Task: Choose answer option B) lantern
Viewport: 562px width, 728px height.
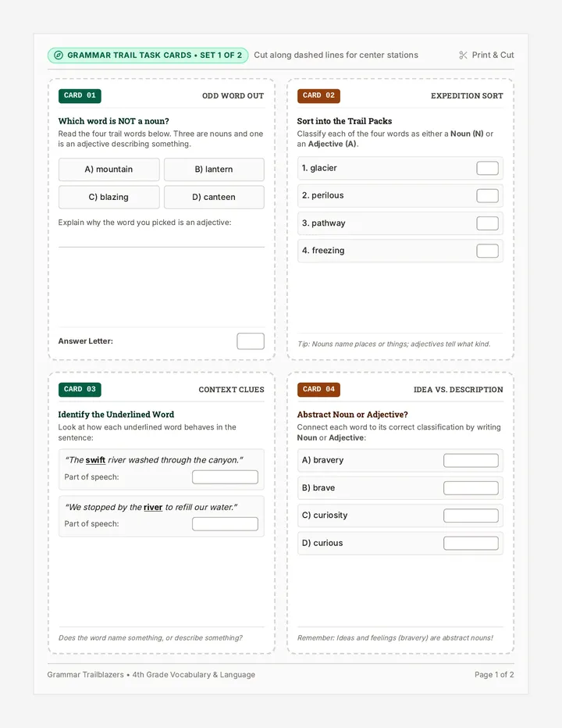Action: [x=214, y=170]
